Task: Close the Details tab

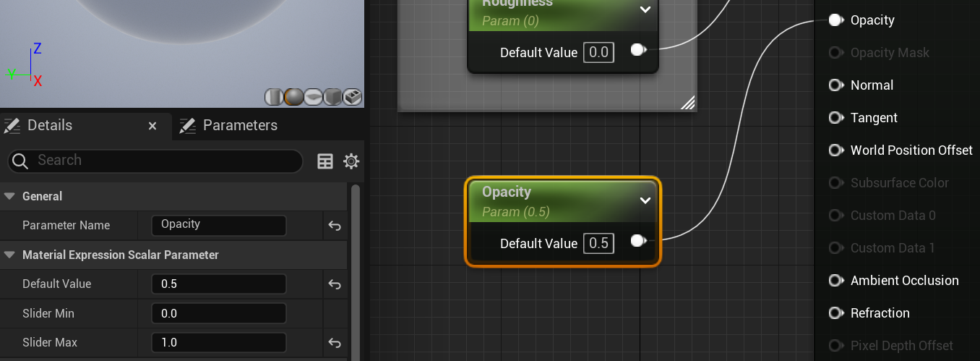Action: tap(152, 126)
